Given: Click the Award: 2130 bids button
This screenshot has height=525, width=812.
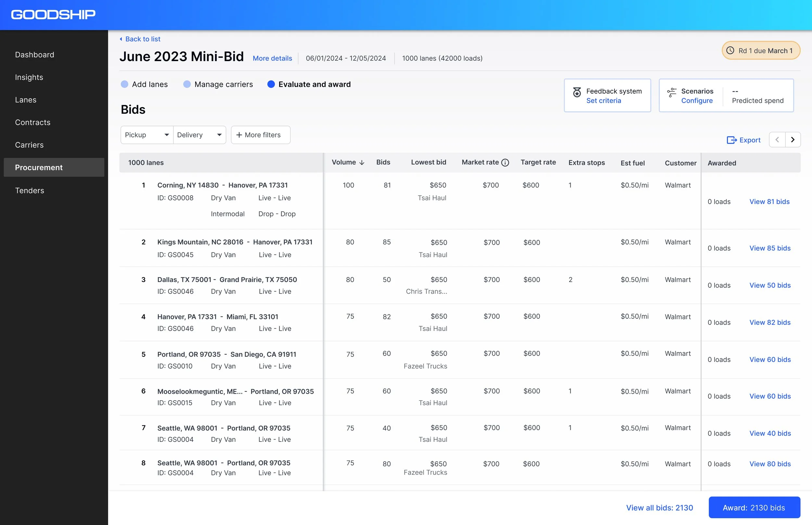Looking at the screenshot, I should coord(754,507).
